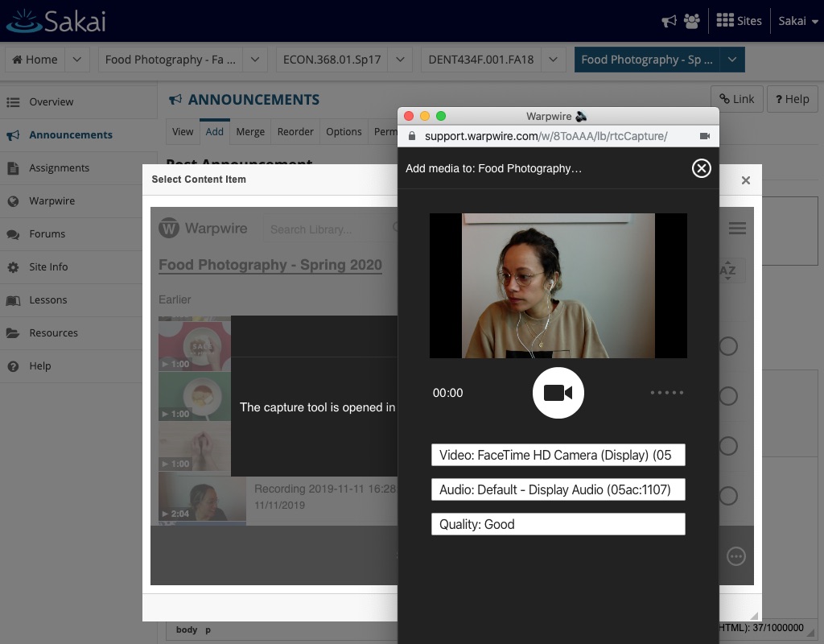Click the Warpwire W logo
Image resolution: width=824 pixels, height=644 pixels.
click(169, 228)
